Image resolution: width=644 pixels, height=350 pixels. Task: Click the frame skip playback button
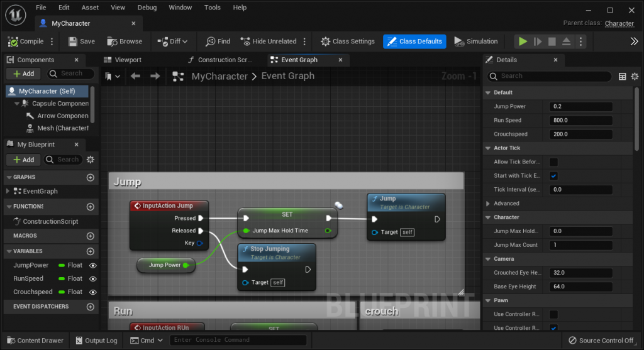tap(538, 41)
